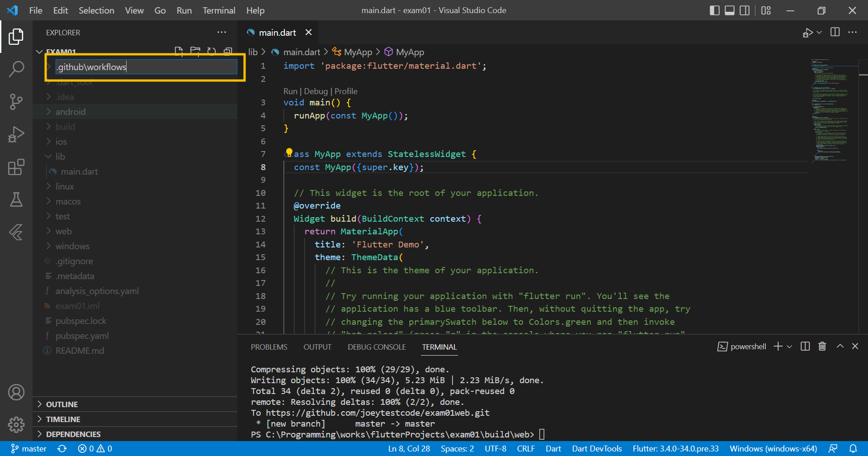868x456 pixels.
Task: Expand the TIMELINE section
Action: pos(135,419)
